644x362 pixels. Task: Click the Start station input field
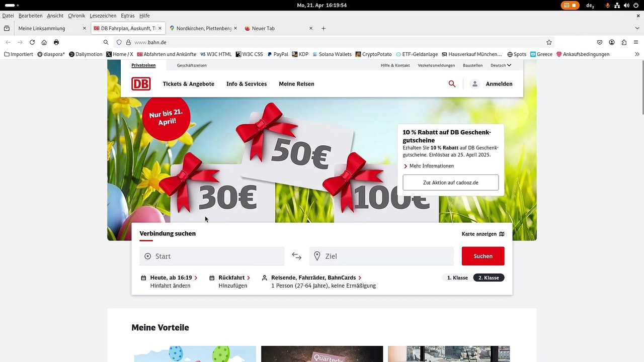coord(212,256)
